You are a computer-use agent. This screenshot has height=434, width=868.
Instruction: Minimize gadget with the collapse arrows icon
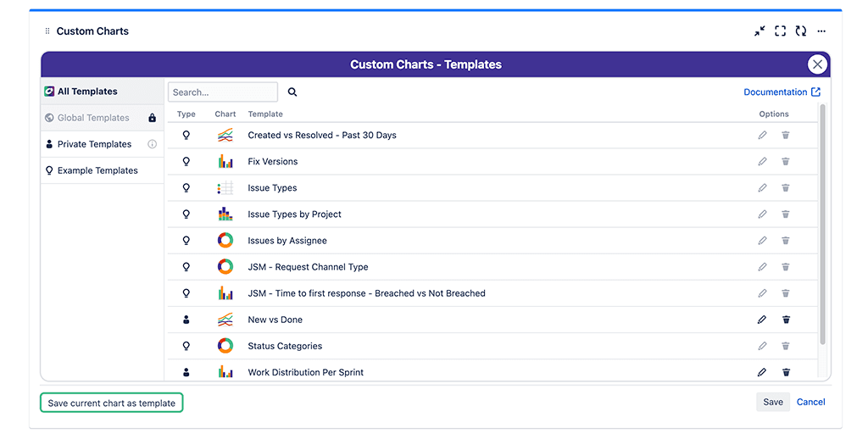click(759, 31)
